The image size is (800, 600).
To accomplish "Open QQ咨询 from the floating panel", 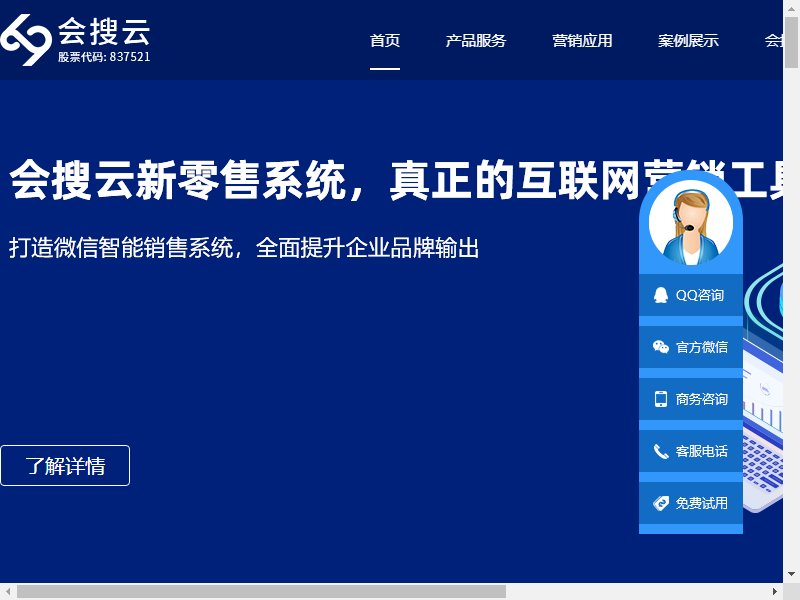I will click(691, 295).
